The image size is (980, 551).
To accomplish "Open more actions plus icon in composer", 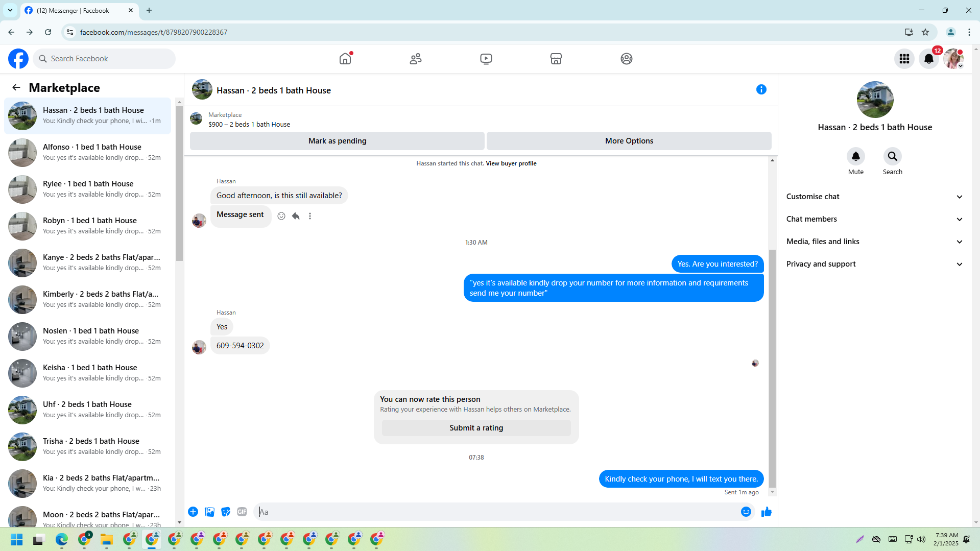I will 193,512.
